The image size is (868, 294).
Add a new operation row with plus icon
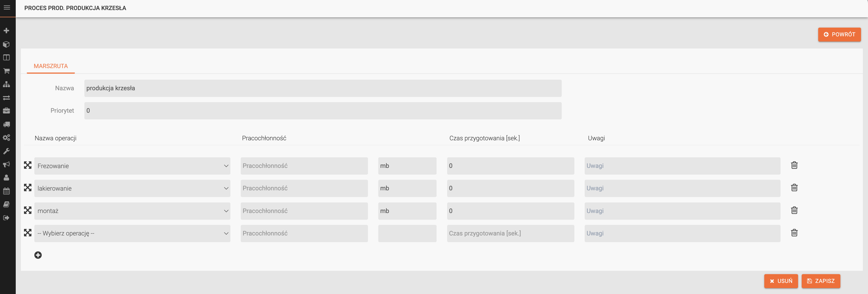(x=38, y=255)
